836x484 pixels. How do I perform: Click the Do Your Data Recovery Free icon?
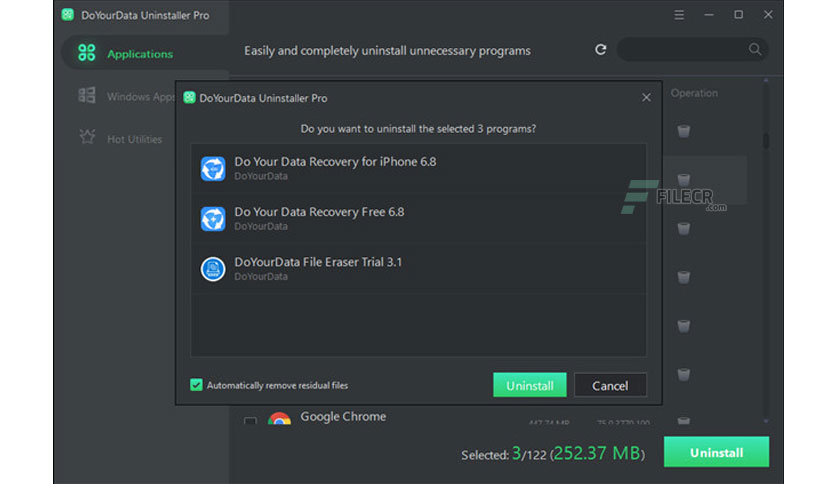coord(213,219)
